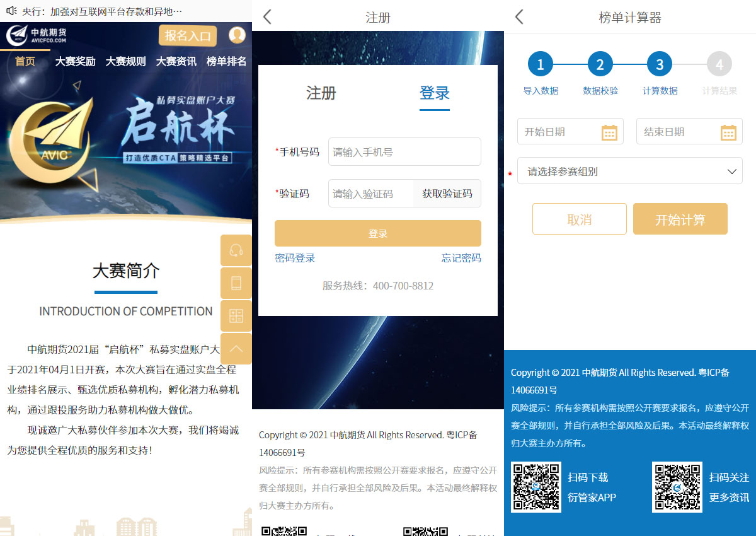756x536 pixels.
Task: Click the 服务热线：400-700-8812 text
Action: click(378, 286)
